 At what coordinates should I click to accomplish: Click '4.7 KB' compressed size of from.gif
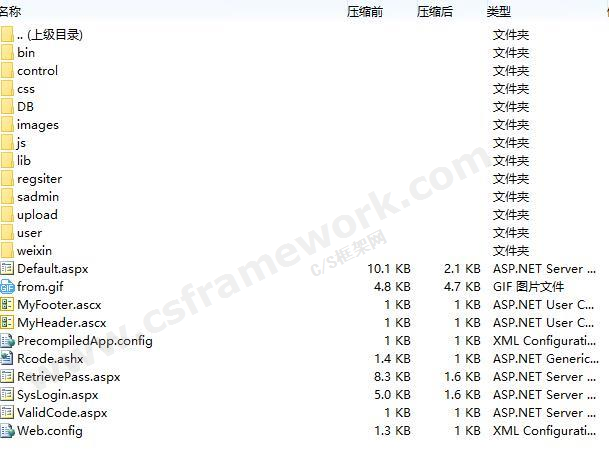(462, 287)
